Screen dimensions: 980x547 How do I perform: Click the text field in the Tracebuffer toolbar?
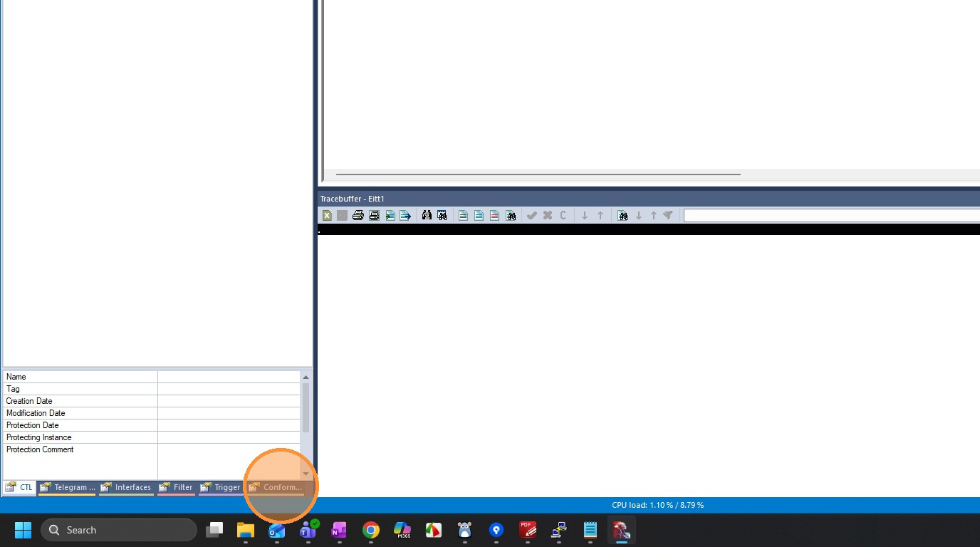pos(832,215)
